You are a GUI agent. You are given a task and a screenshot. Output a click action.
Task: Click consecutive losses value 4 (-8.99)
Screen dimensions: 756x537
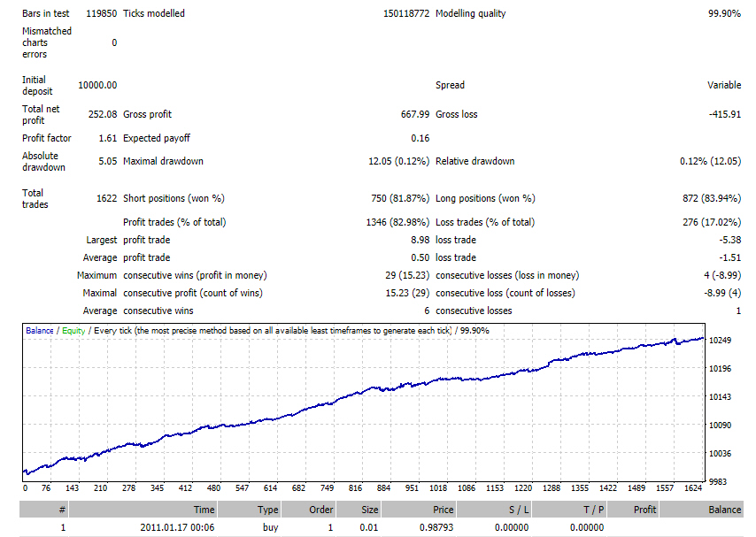(722, 275)
